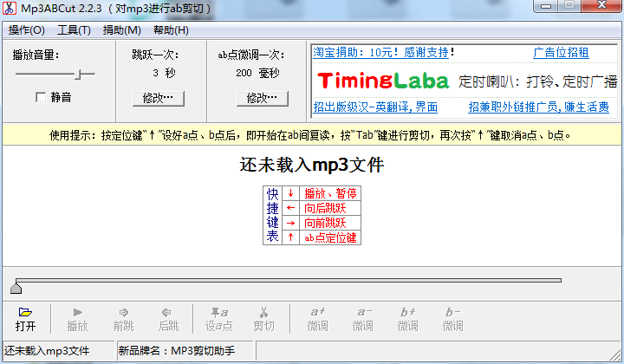The width and height of the screenshot is (624, 364).
Task: Open the 淘宝捐助：10元 link
Action: [x=380, y=53]
